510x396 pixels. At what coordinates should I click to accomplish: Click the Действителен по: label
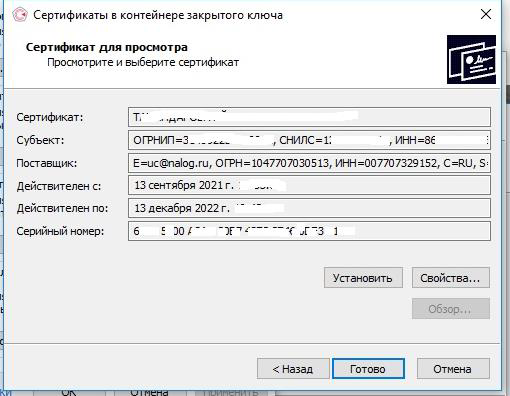pos(62,208)
